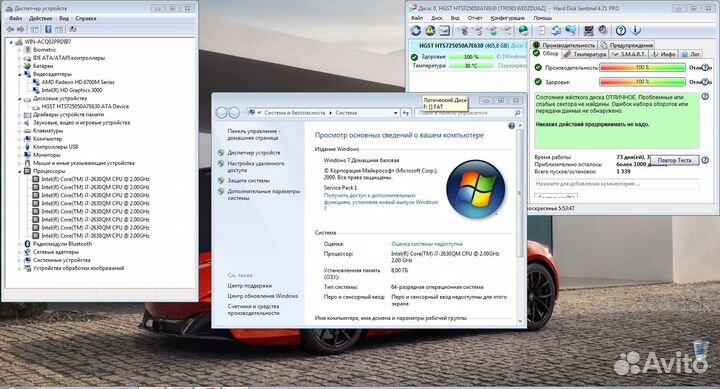This screenshot has height=389, width=720.
Task: Click scan for hardware changes icon in Device Manager
Action: pos(73,29)
